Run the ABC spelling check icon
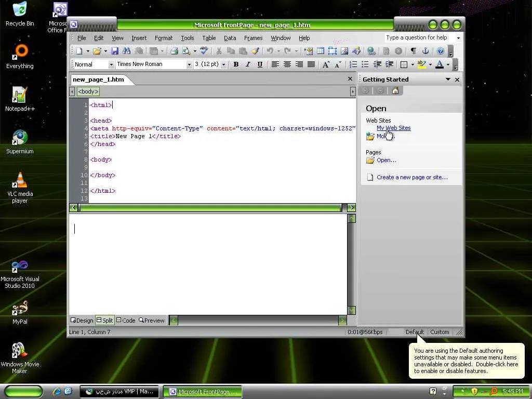532x399 pixels. tap(204, 51)
